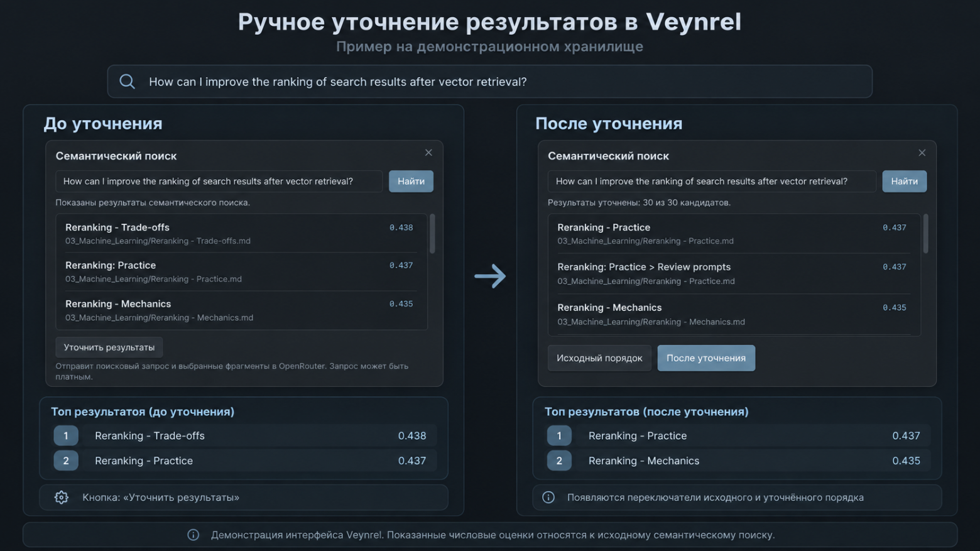Focus the top main search query field
The width and height of the screenshot is (980, 551).
coord(489,82)
